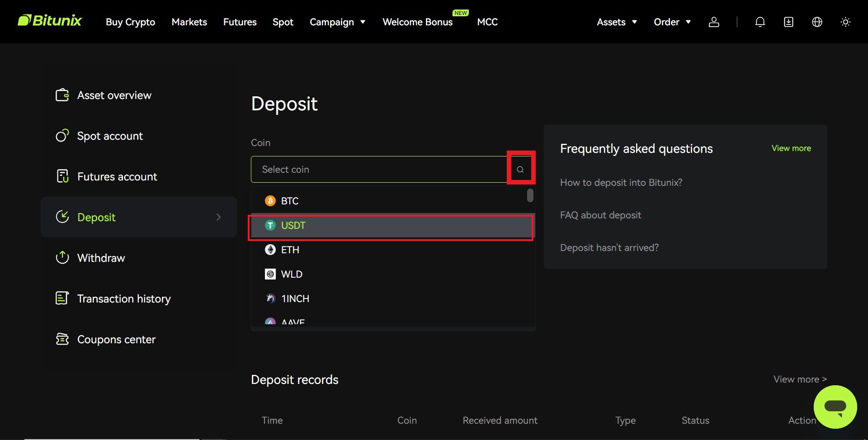Screen dimensions: 868x440
Task: Open Futures in top navigation
Action: point(240,22)
